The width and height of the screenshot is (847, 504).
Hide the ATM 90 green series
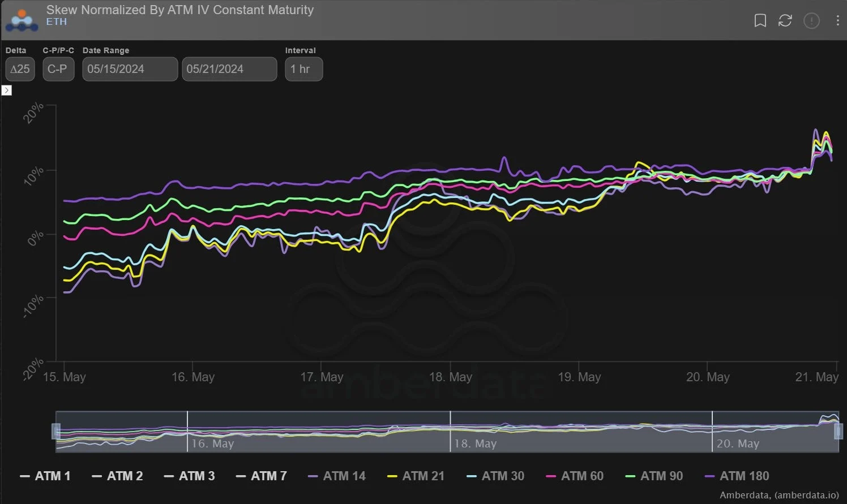click(x=654, y=476)
